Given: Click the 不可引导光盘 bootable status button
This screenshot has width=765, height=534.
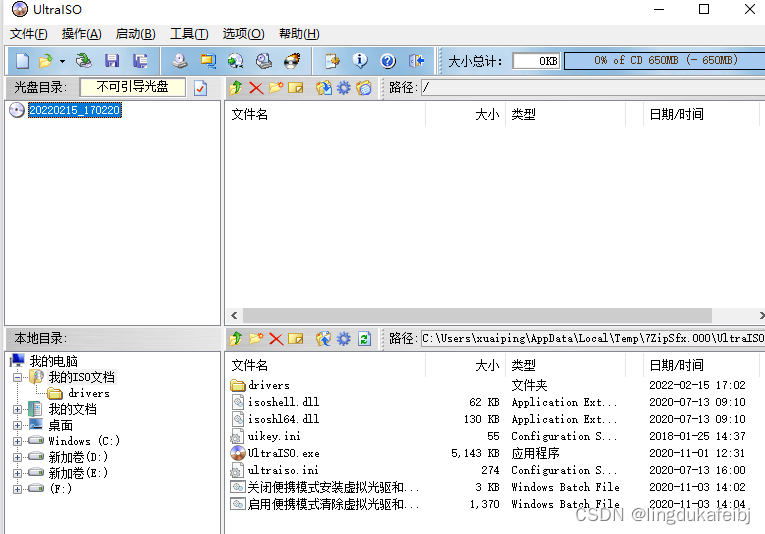Looking at the screenshot, I should coord(132,87).
